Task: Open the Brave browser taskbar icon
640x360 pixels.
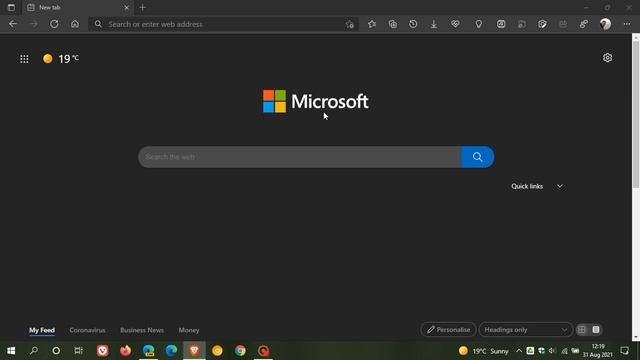Action: [x=194, y=351]
